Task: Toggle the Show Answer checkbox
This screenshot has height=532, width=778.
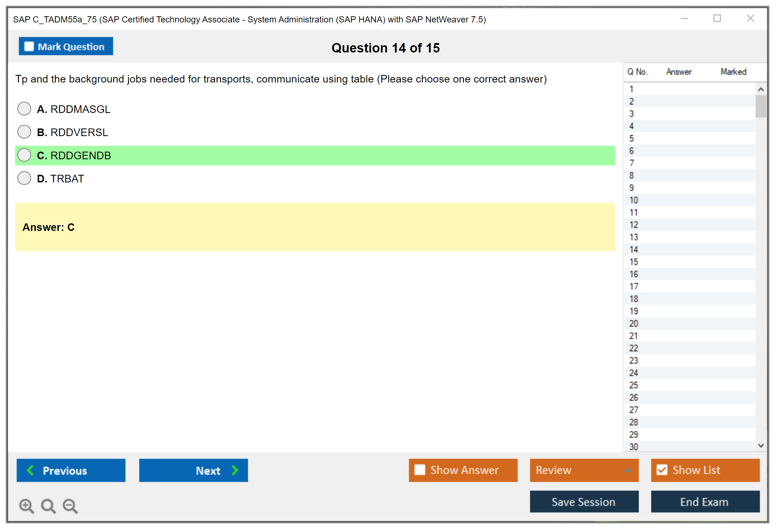Action: [x=420, y=470]
